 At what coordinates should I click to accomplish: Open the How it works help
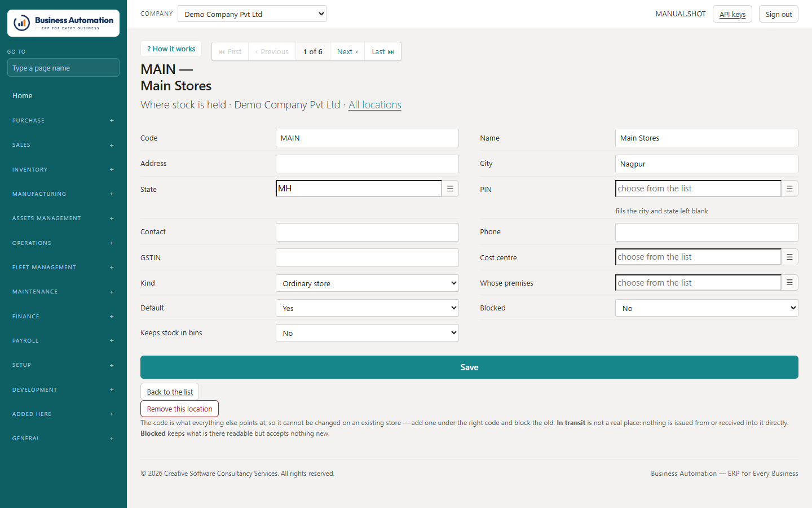(x=171, y=49)
